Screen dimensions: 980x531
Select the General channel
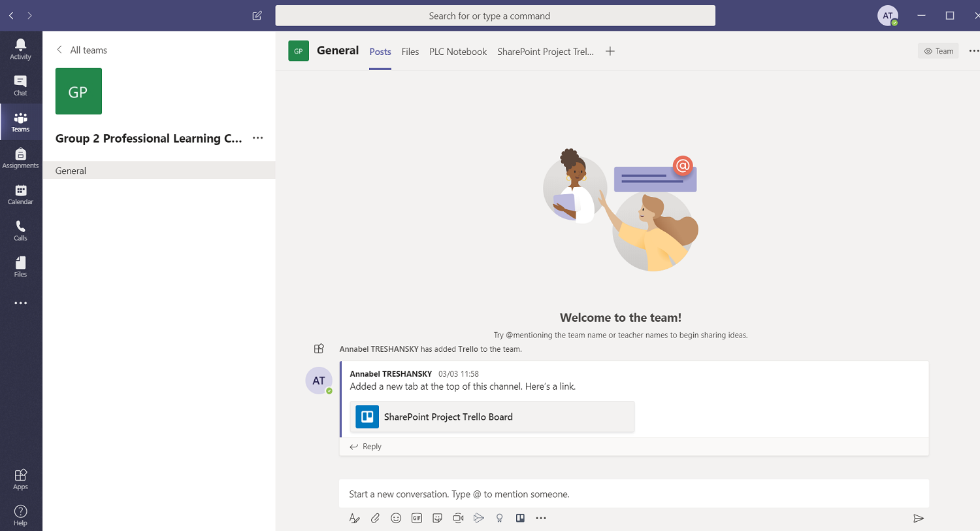(x=159, y=170)
